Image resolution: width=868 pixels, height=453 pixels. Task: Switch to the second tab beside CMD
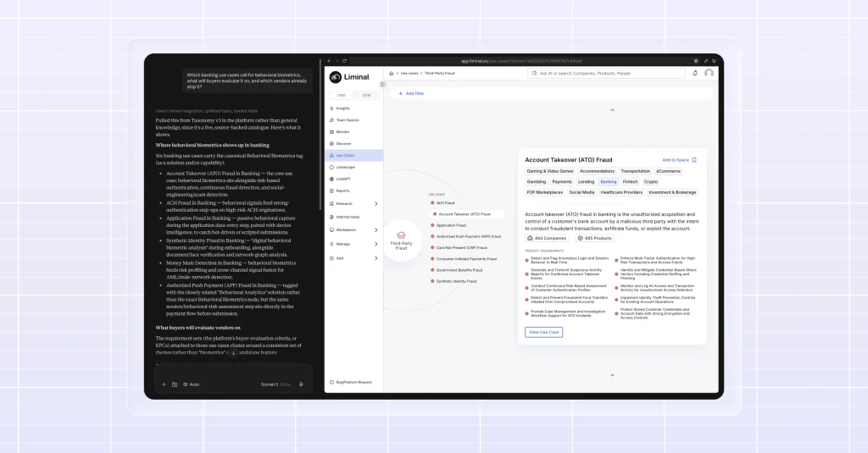tap(366, 95)
